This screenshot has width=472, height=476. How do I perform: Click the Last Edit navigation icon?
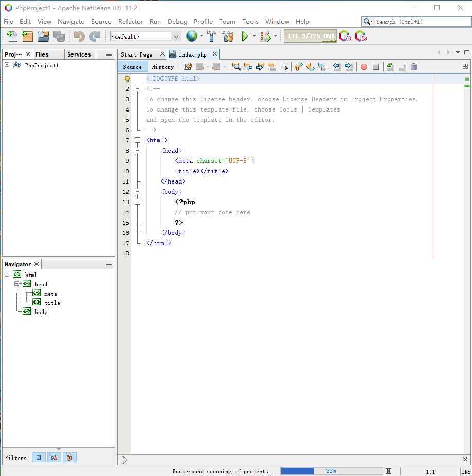(188, 67)
